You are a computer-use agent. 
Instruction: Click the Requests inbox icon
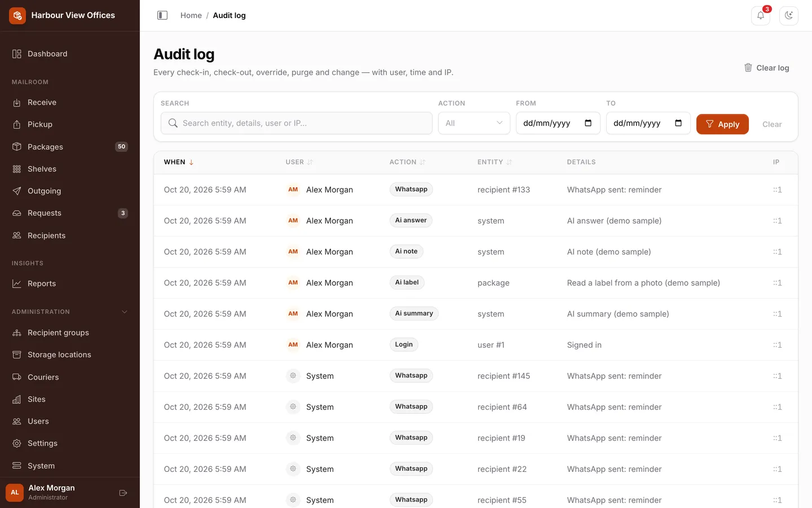click(x=17, y=213)
